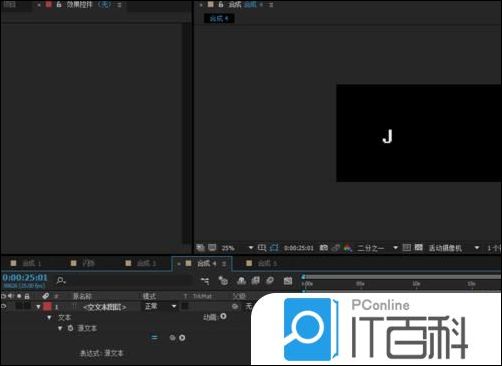Open the 二分之一 resolution dropdown

tap(377, 248)
